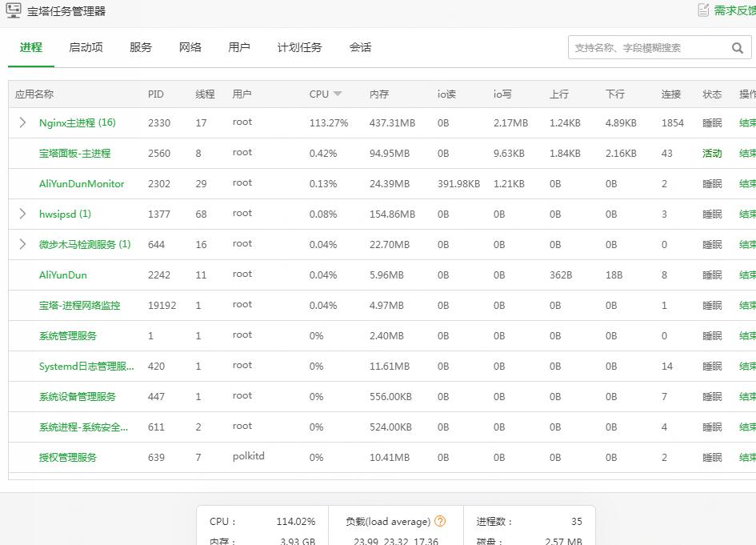The image size is (756, 545).
Task: Click the 391.98KB io read value
Action: pyautogui.click(x=458, y=184)
